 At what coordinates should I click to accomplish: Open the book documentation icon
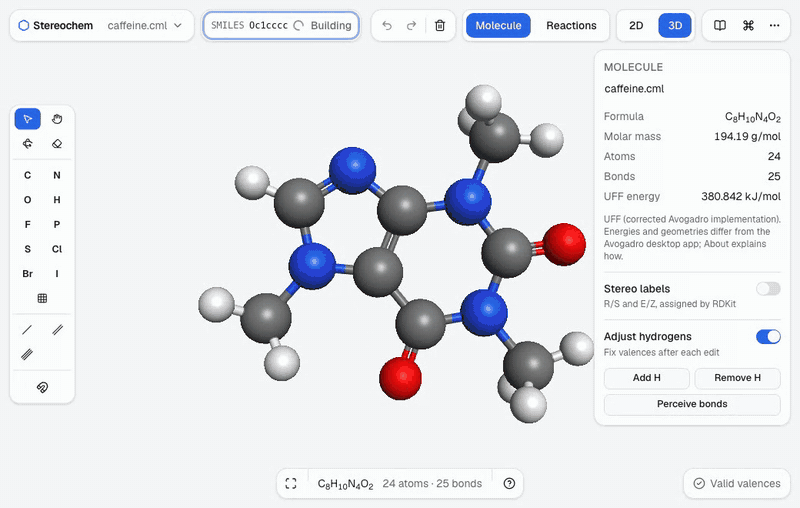coord(720,26)
